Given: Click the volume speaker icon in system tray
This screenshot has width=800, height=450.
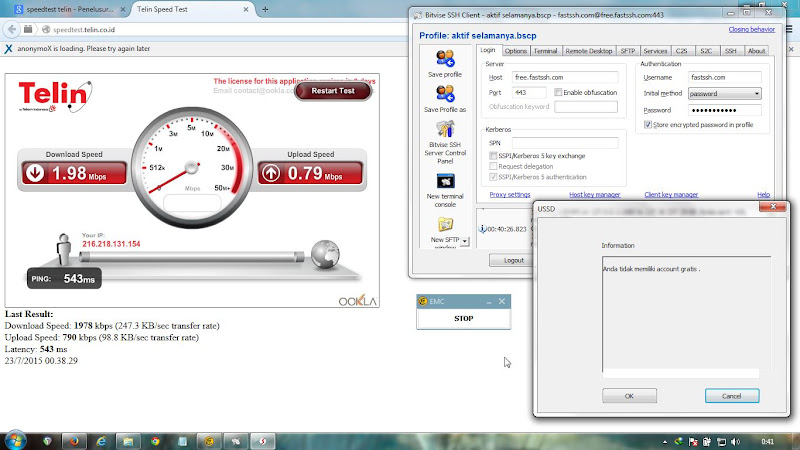Looking at the screenshot, I should click(735, 441).
